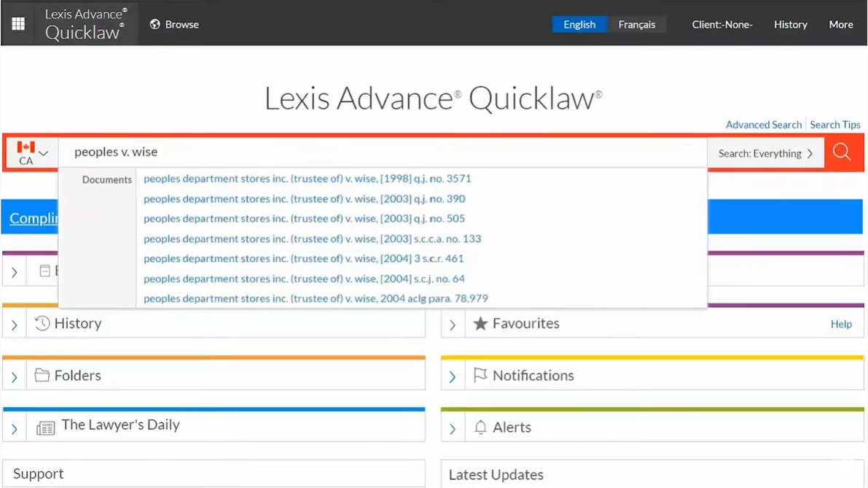Select suggestion [2003] s.c.c.a. no. 133

point(312,239)
